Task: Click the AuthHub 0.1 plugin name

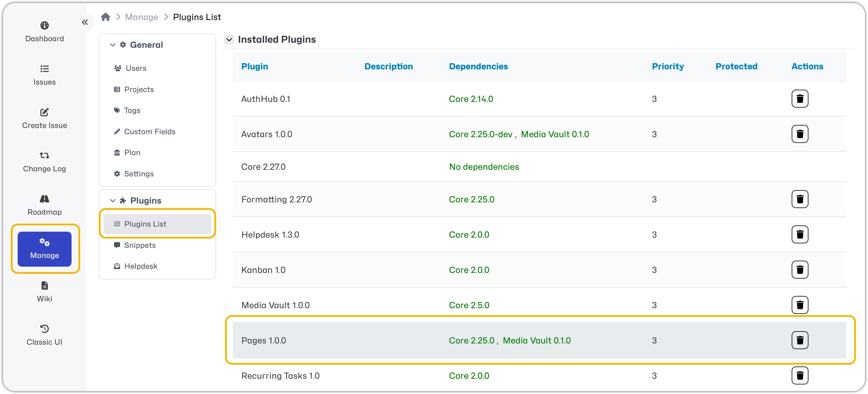Action: pyautogui.click(x=265, y=99)
